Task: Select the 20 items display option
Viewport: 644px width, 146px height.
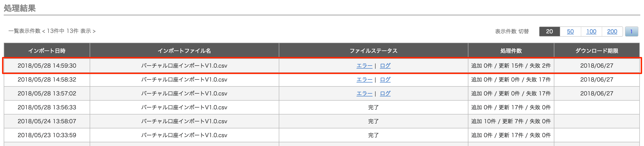Action: (x=549, y=32)
